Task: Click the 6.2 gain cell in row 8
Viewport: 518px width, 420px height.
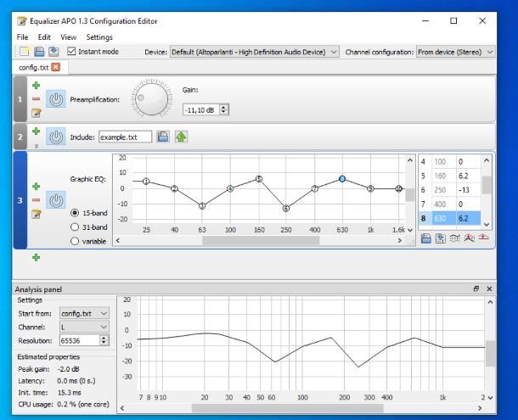Action: pyautogui.click(x=468, y=218)
